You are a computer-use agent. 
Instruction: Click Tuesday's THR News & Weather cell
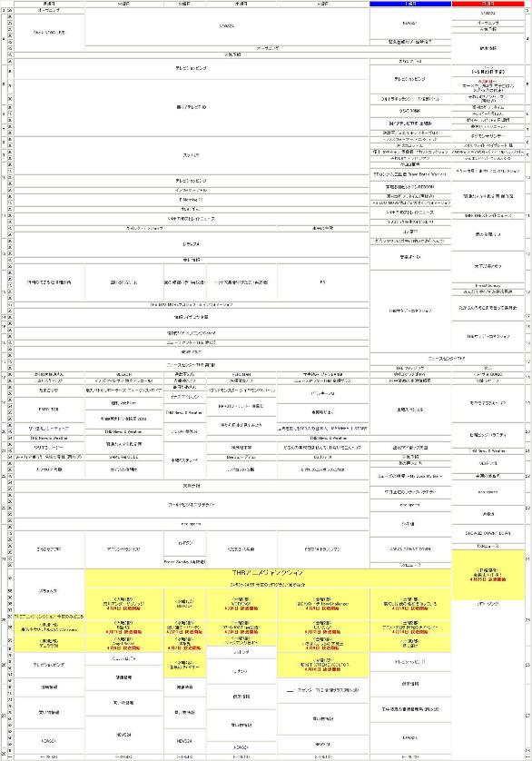tap(123, 431)
